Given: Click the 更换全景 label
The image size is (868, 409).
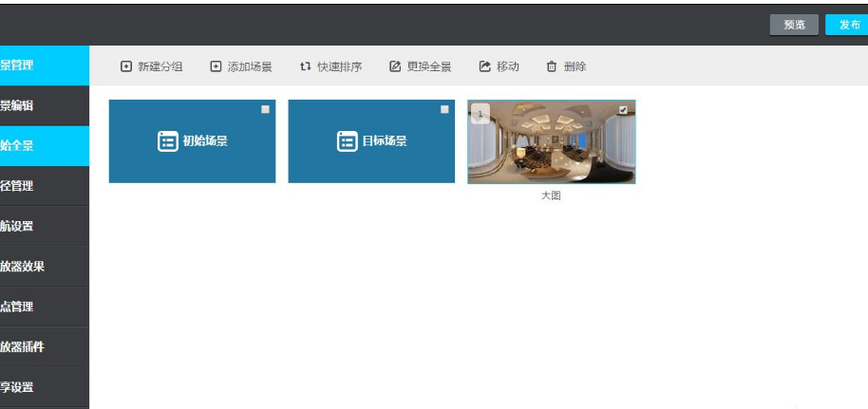Looking at the screenshot, I should pyautogui.click(x=429, y=67).
